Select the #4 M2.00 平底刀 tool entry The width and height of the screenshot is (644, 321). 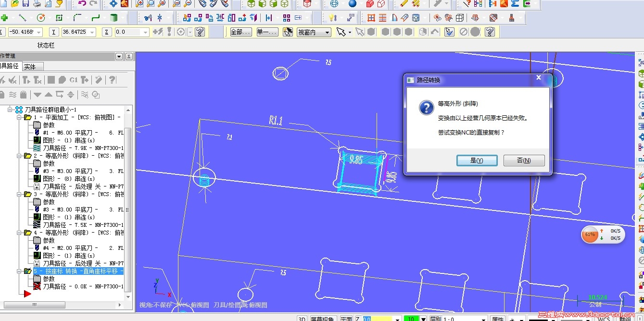(78, 248)
